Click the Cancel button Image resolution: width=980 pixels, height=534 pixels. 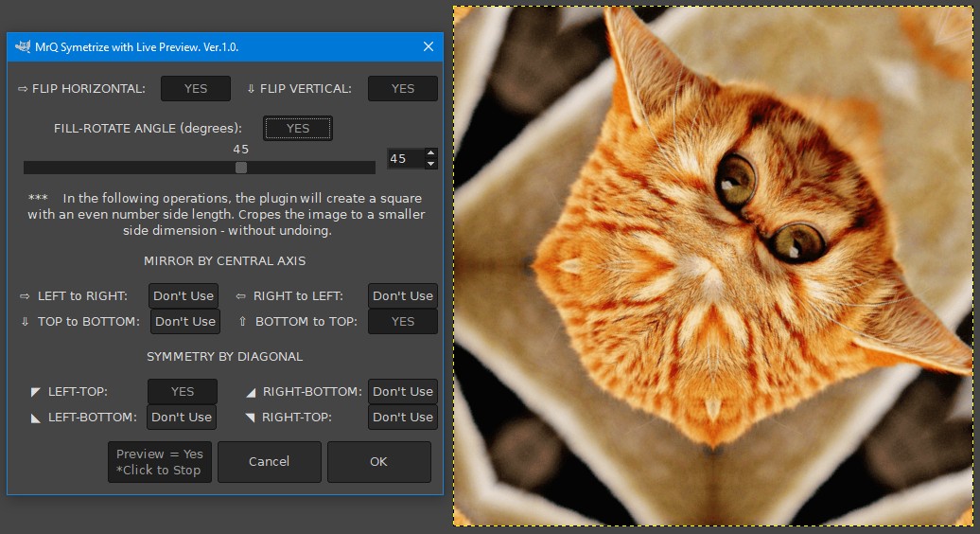coord(270,462)
